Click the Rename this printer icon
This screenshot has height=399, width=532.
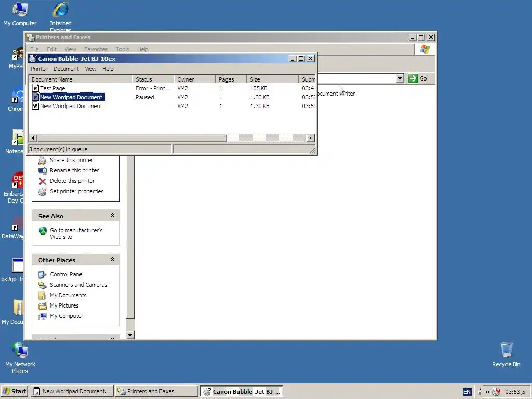(42, 170)
